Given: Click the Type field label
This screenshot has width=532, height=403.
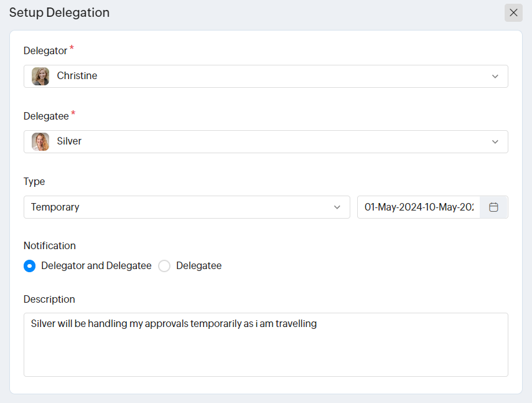Looking at the screenshot, I should tap(34, 181).
